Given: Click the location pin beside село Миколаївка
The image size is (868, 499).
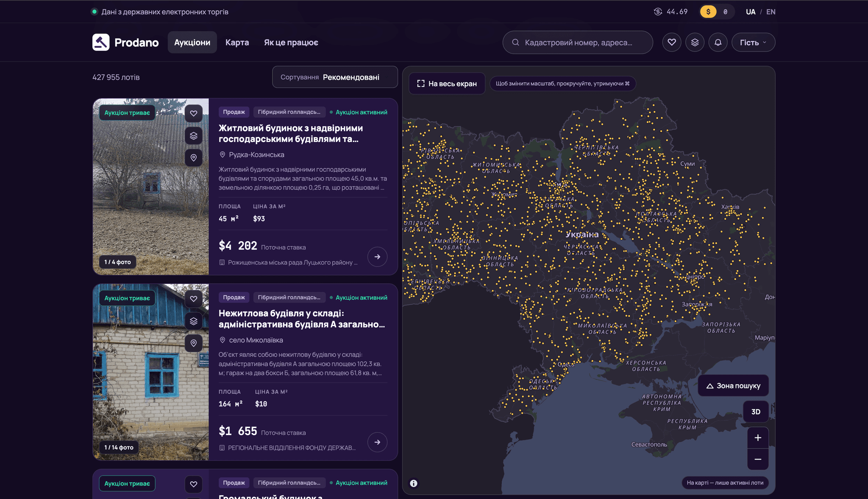Looking at the screenshot, I should point(222,340).
